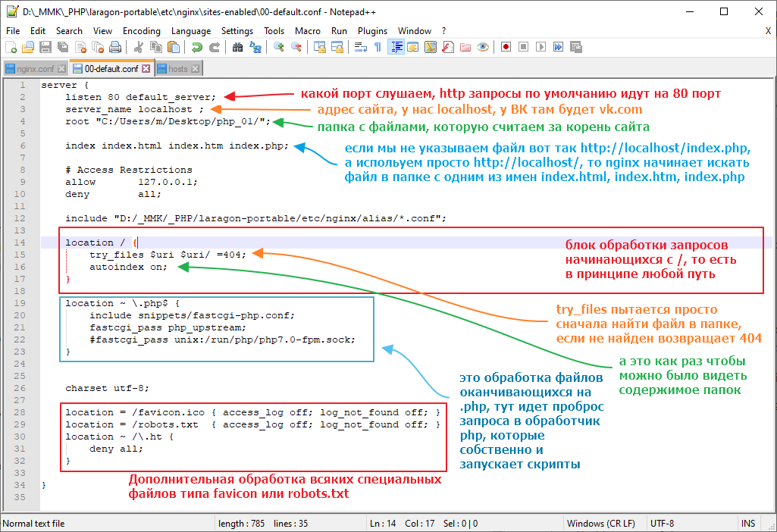The image size is (777, 532).
Task: Click the Zoom In magnifier icon
Action: 279,47
